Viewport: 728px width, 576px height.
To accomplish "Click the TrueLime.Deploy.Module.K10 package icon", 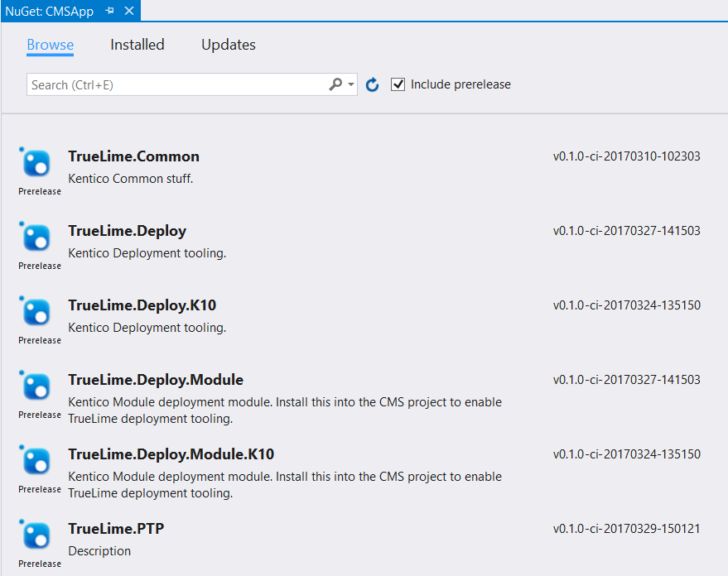I will 36,460.
